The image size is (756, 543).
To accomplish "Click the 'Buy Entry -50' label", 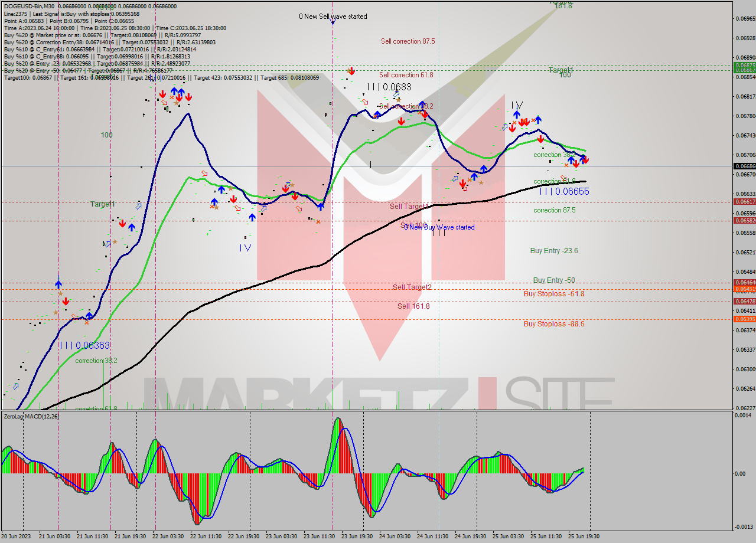I will (554, 280).
